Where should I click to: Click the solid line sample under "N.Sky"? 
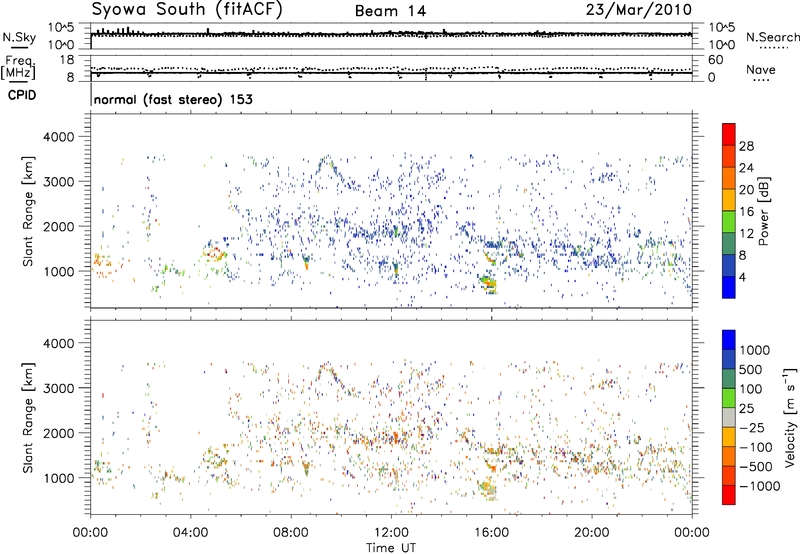click(19, 47)
